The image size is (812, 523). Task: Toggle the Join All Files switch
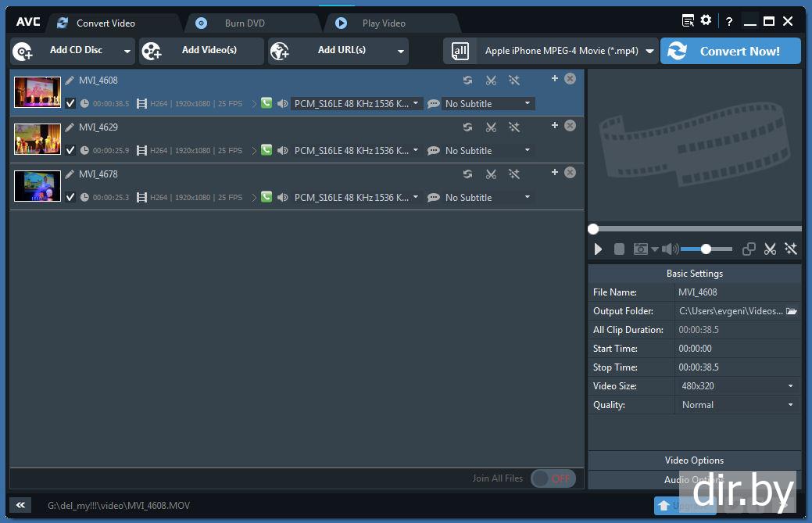[553, 478]
